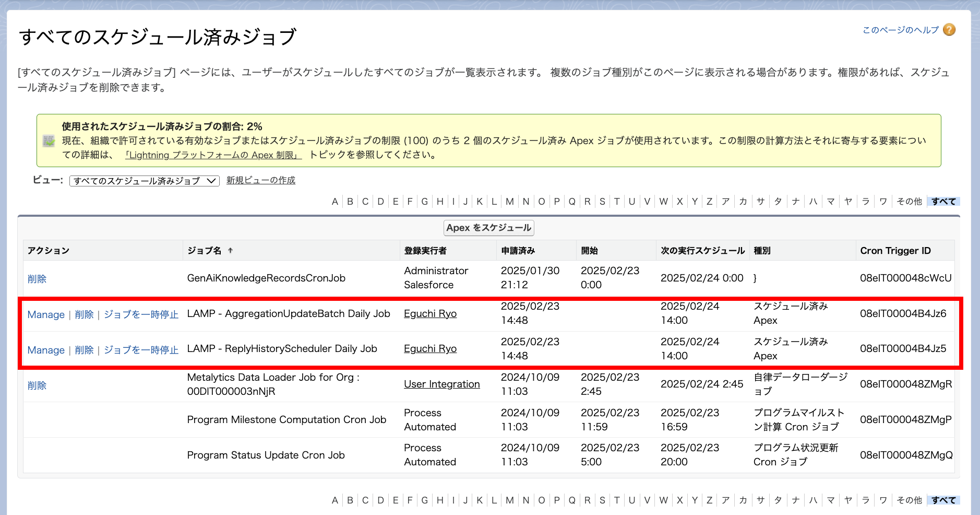Select すべて in the top alphabet filter
The width and height of the screenshot is (980, 515).
[x=943, y=202]
